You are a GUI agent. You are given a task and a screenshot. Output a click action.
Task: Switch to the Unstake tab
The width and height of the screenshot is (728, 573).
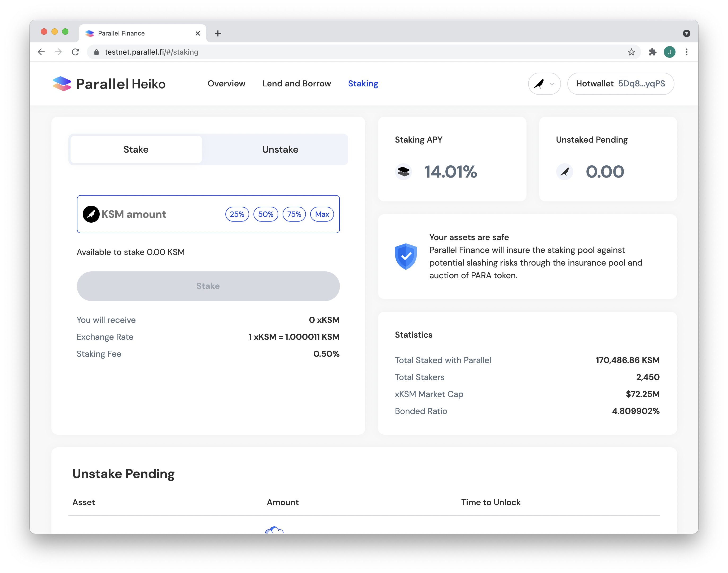[x=280, y=149]
